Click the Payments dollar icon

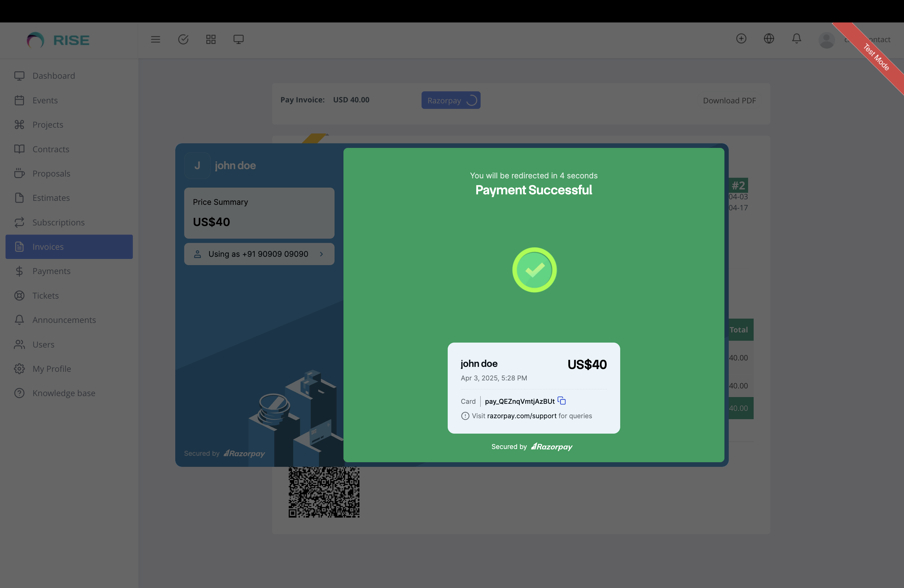pos(19,271)
